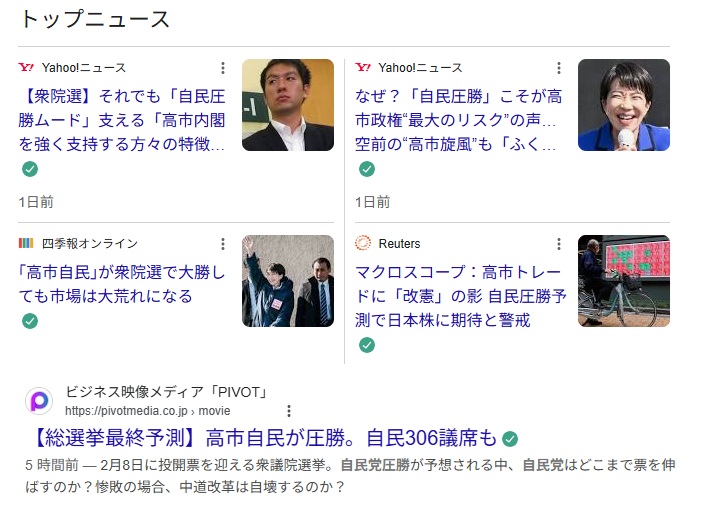Open three-dot menu for Reuters article
The height and width of the screenshot is (512, 721).
point(559,244)
